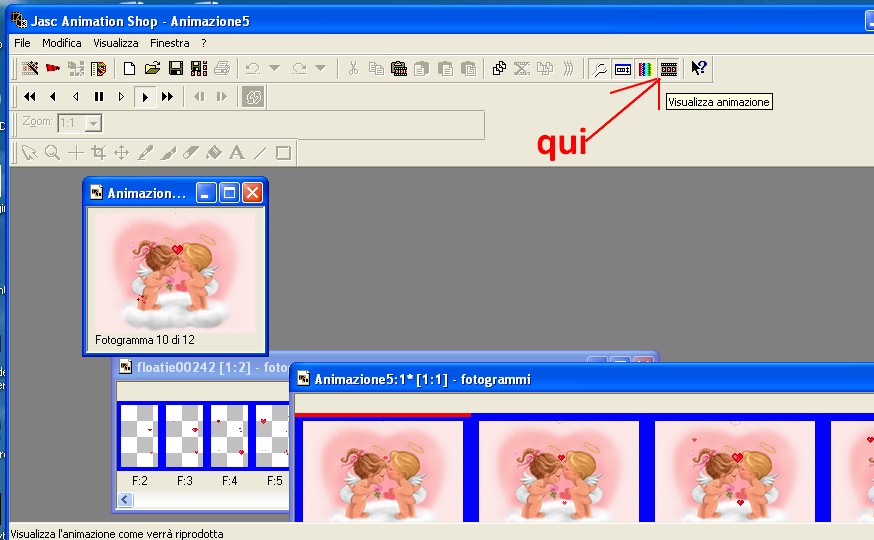Click the angel animation preview image
This screenshot has height=540, width=874.
[x=175, y=271]
